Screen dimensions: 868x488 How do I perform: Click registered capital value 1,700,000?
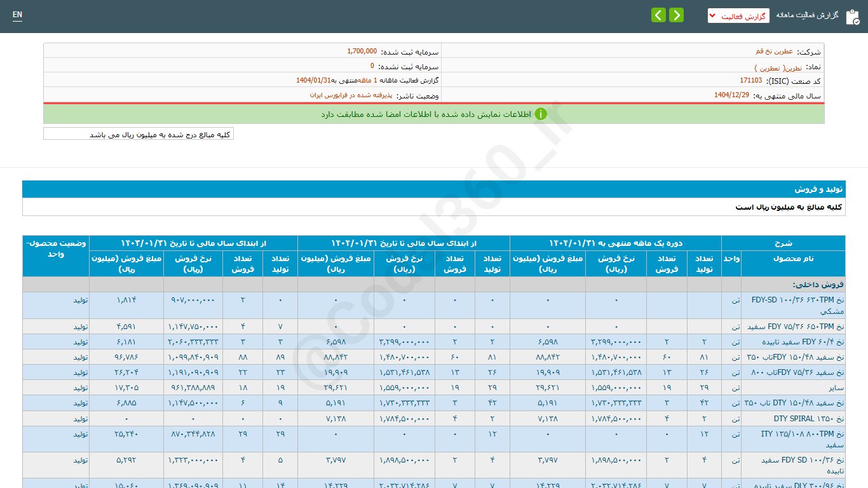(x=362, y=51)
